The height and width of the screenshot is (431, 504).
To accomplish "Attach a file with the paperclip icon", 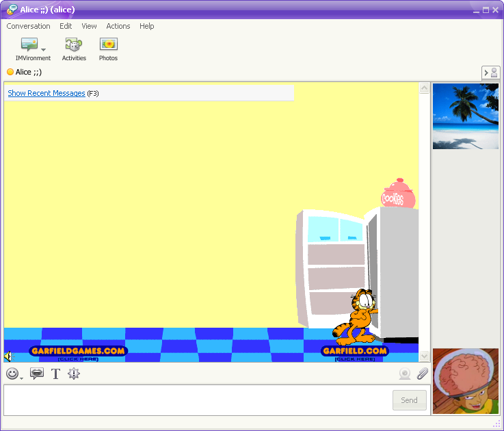I will pyautogui.click(x=422, y=374).
